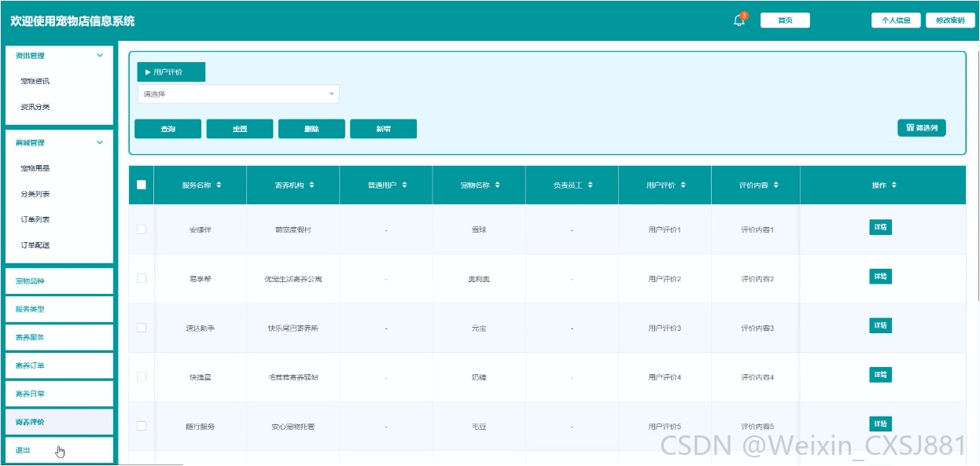The width and height of the screenshot is (980, 466).
Task: Open 订单配送 in the sidebar
Action: [35, 245]
